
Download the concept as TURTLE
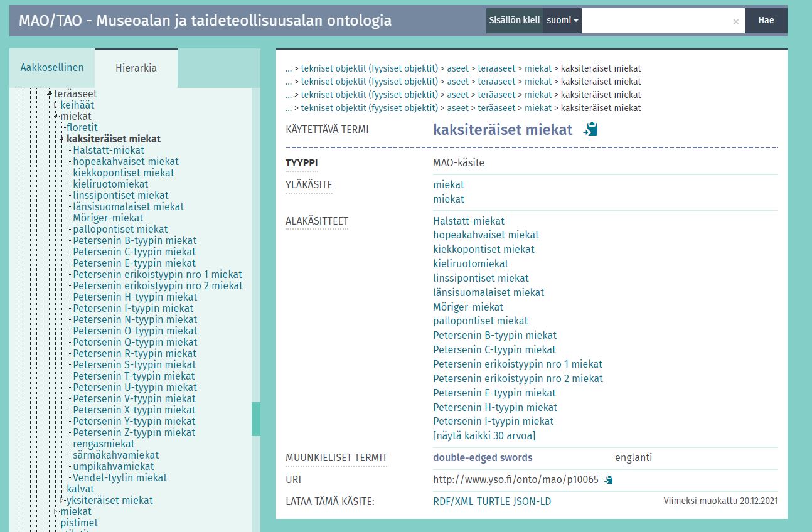[493, 501]
